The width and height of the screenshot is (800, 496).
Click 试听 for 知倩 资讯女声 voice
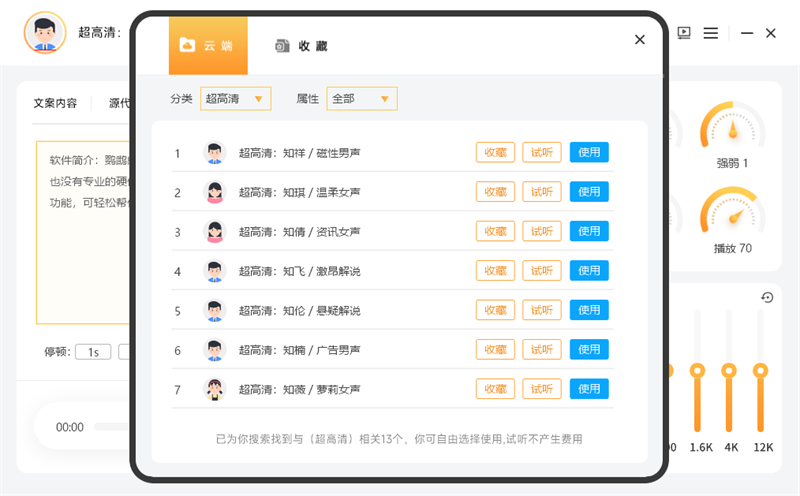click(541, 231)
